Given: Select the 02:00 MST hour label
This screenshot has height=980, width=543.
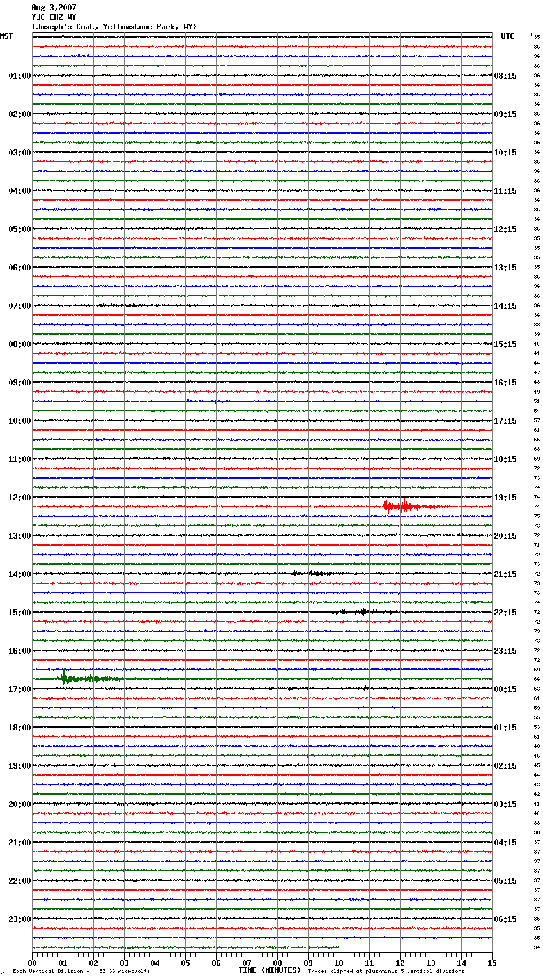Looking at the screenshot, I should click(x=20, y=114).
